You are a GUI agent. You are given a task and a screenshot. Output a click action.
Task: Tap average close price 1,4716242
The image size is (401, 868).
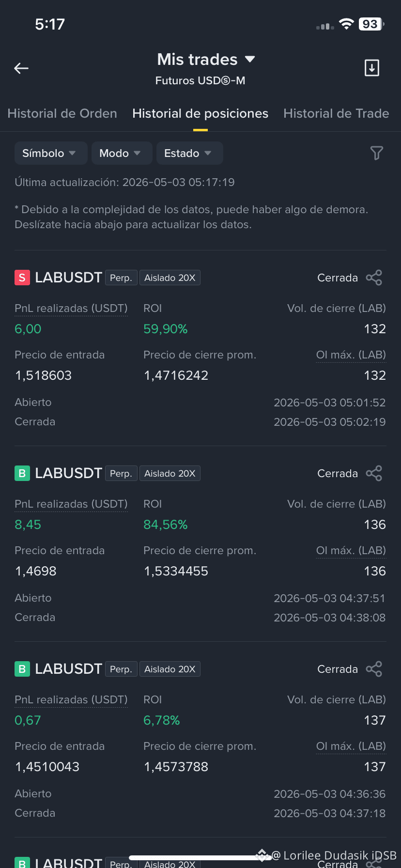pos(176,375)
